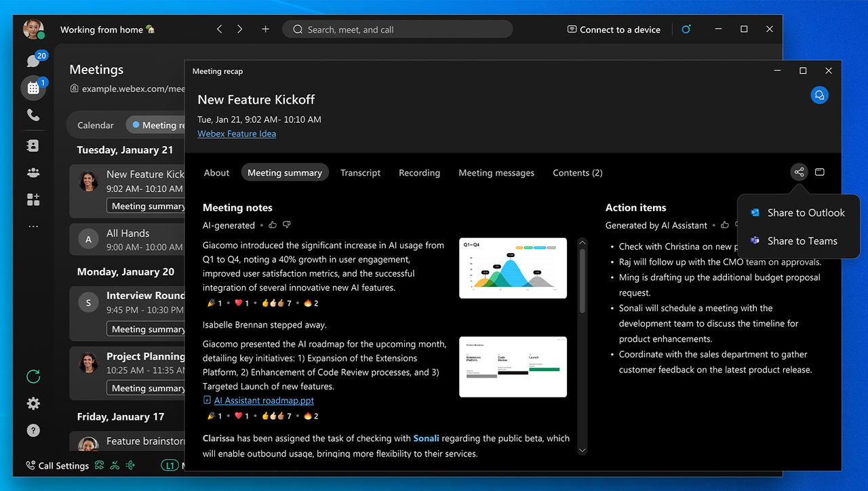Click the L1 line indicator in footer

click(169, 465)
